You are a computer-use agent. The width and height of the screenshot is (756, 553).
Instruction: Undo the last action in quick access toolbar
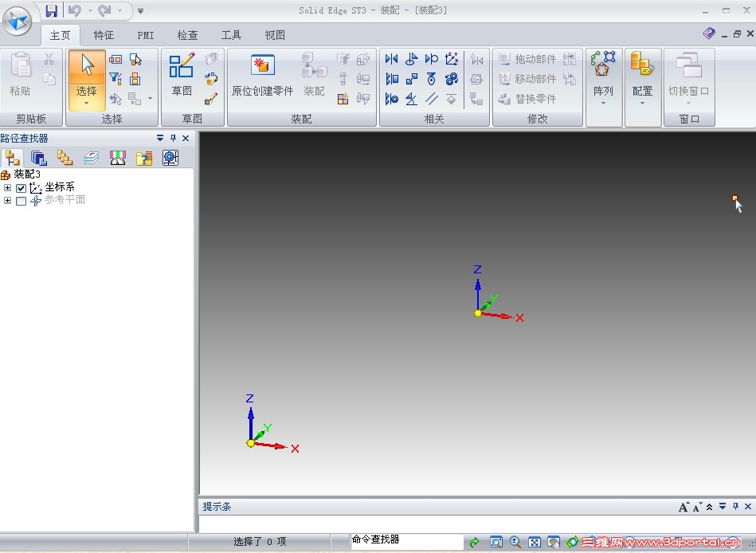click(74, 10)
